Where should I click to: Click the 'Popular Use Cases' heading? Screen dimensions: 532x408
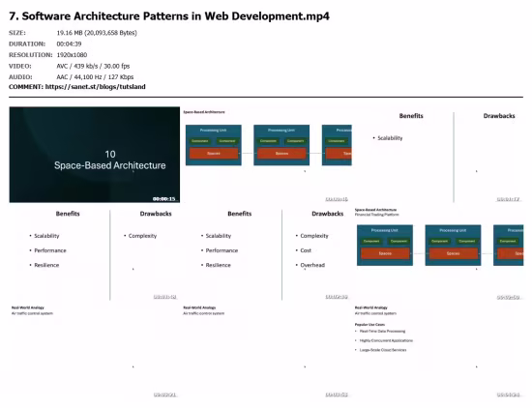click(369, 325)
